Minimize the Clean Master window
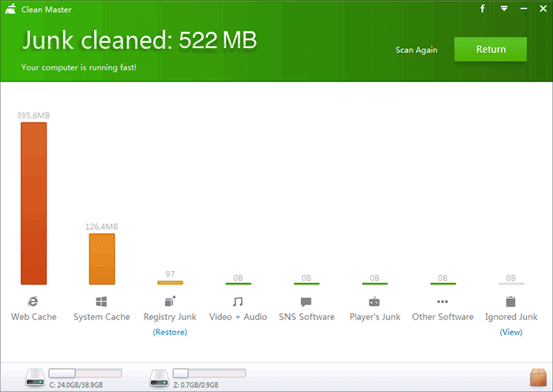This screenshot has height=392, width=553. (x=524, y=9)
